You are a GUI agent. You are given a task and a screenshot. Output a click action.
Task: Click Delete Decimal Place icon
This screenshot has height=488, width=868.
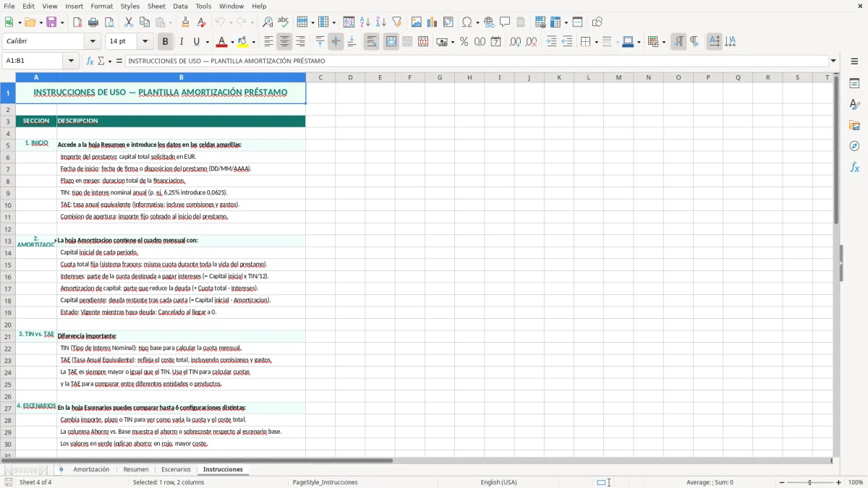532,42
